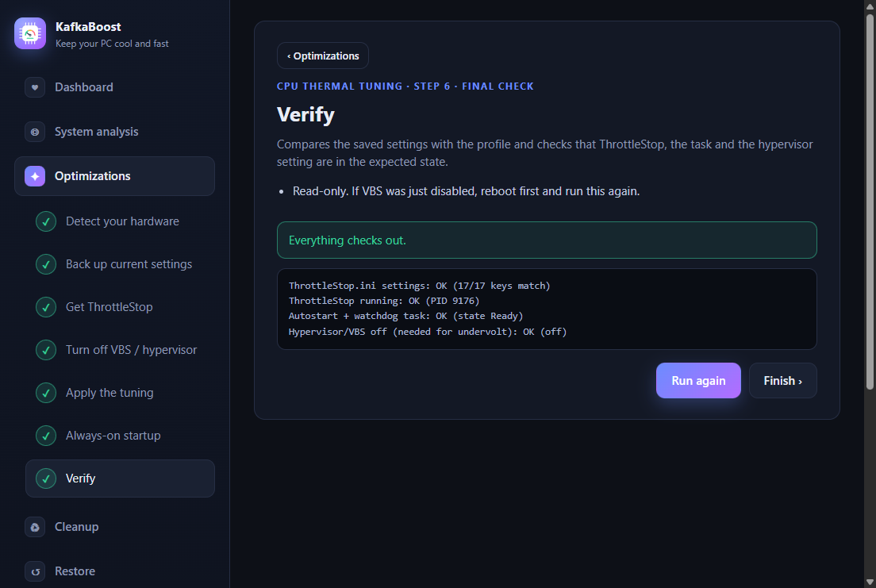Click the Cleanup icon in sidebar
Screen dimensions: 876x588
pyautogui.click(x=35, y=527)
